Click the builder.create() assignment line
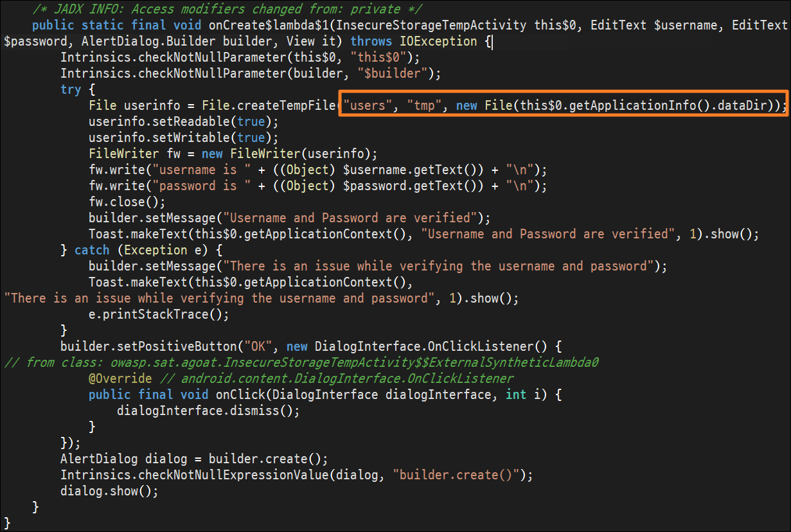 (x=194, y=459)
